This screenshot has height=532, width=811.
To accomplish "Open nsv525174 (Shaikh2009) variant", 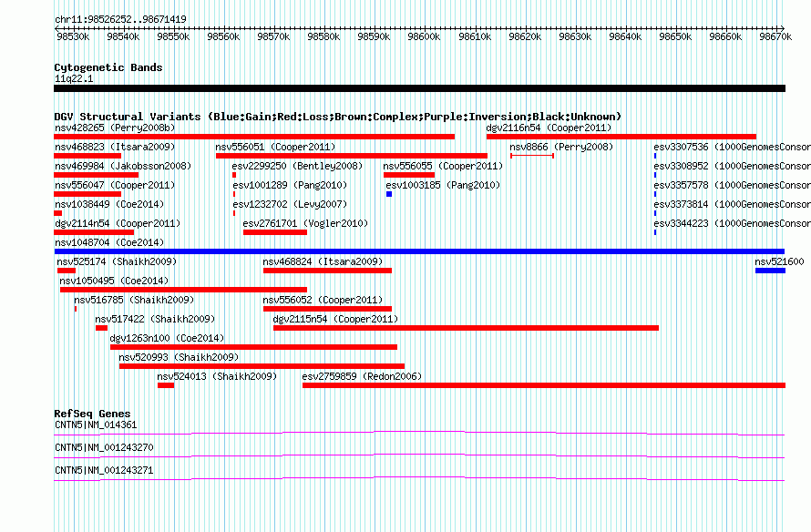I will (117, 261).
